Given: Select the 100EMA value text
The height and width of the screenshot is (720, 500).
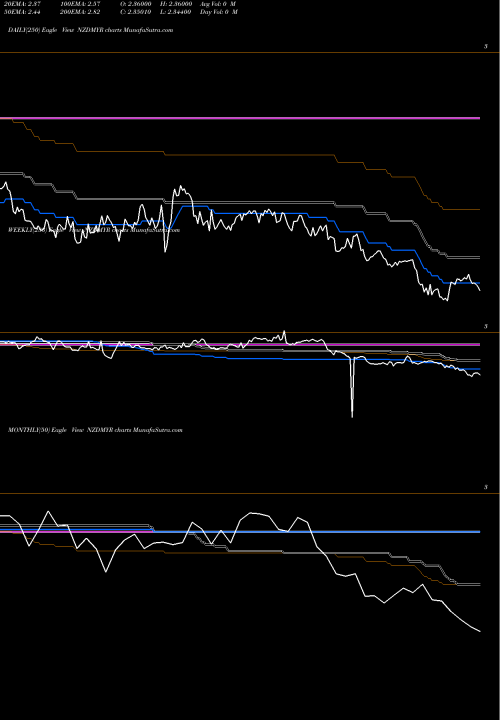Looking at the screenshot, I should click(80, 4).
